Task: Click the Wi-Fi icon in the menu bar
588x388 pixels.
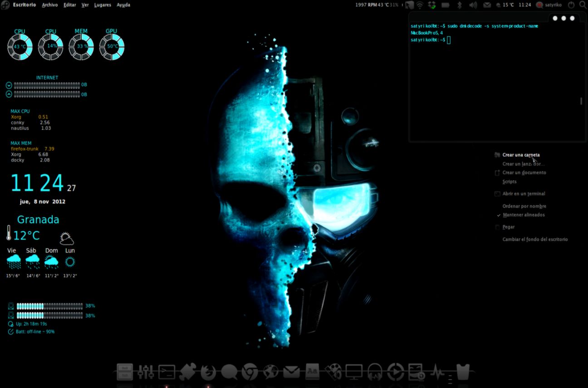Action: click(419, 5)
